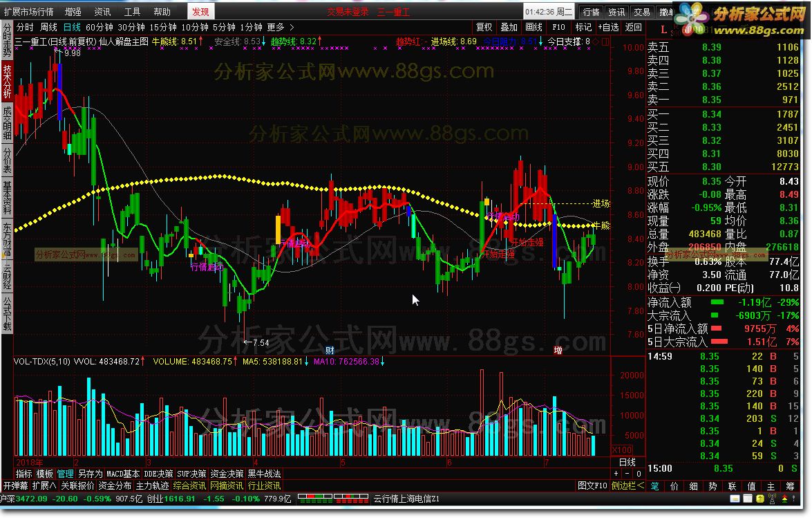Switch to 15分钟 chart

point(163,27)
